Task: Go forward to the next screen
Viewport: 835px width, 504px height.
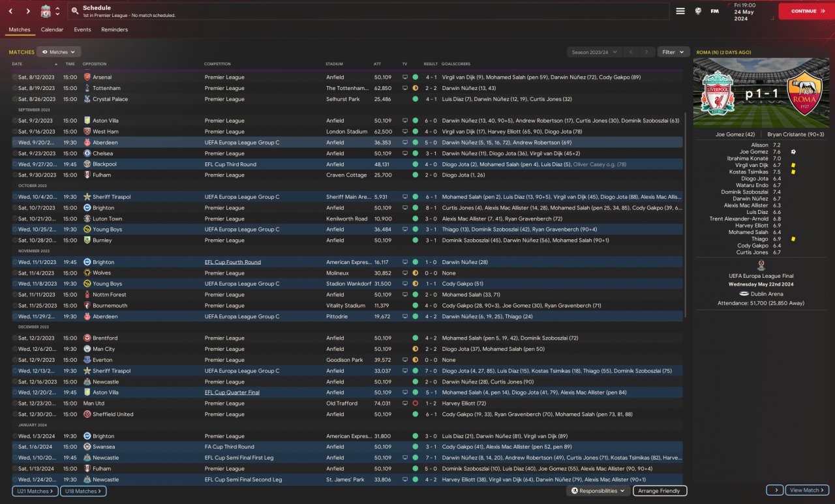Action: tap(28, 11)
